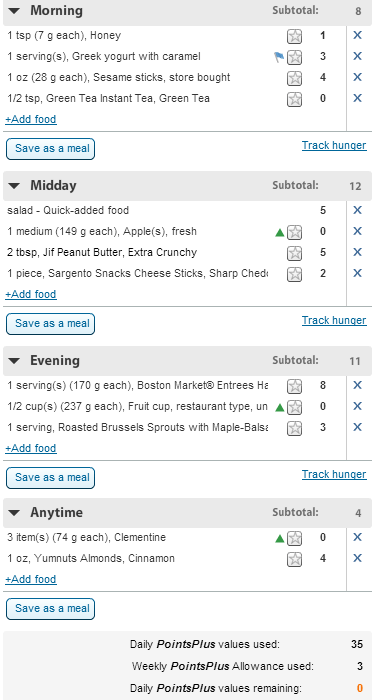
Task: Click the green triangle next to Apple
Action: (x=280, y=232)
